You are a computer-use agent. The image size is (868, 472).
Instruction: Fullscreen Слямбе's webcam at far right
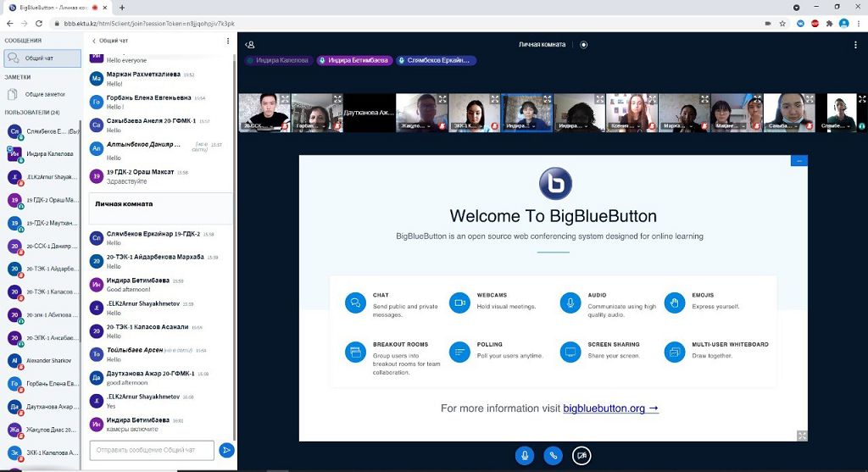point(862,99)
